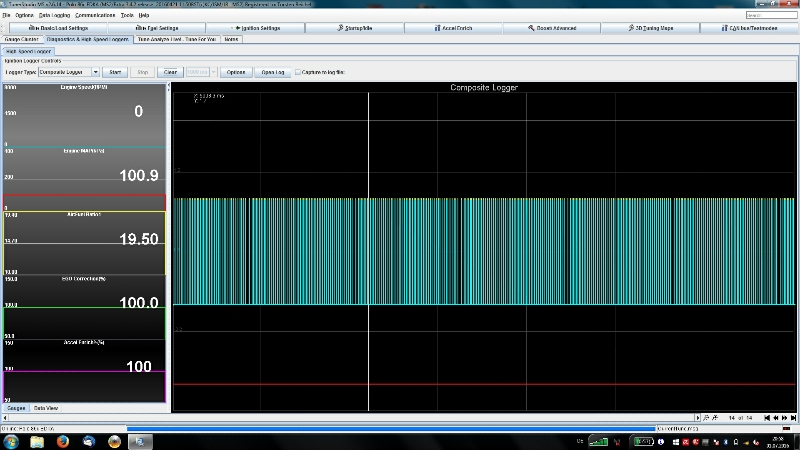Select Diagnostics & High Speed Loggers tab
Viewport: 800px width, 450px height.
[x=88, y=39]
